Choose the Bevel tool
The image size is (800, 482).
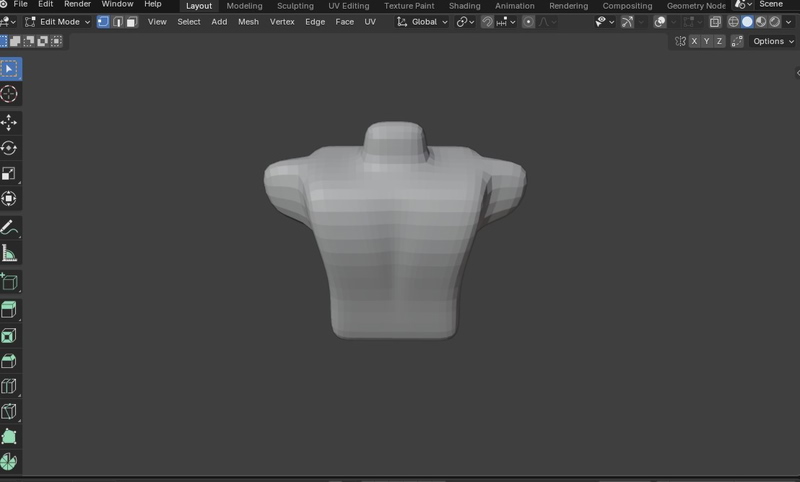pyautogui.click(x=9, y=361)
